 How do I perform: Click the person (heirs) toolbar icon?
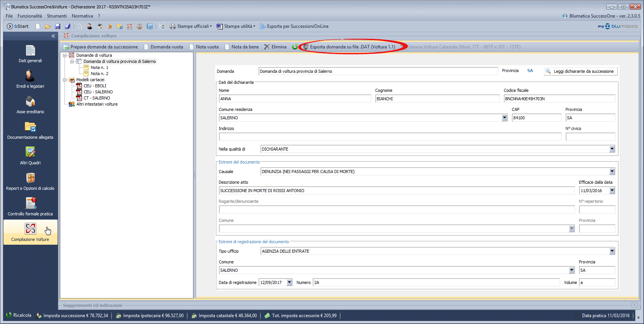90,26
